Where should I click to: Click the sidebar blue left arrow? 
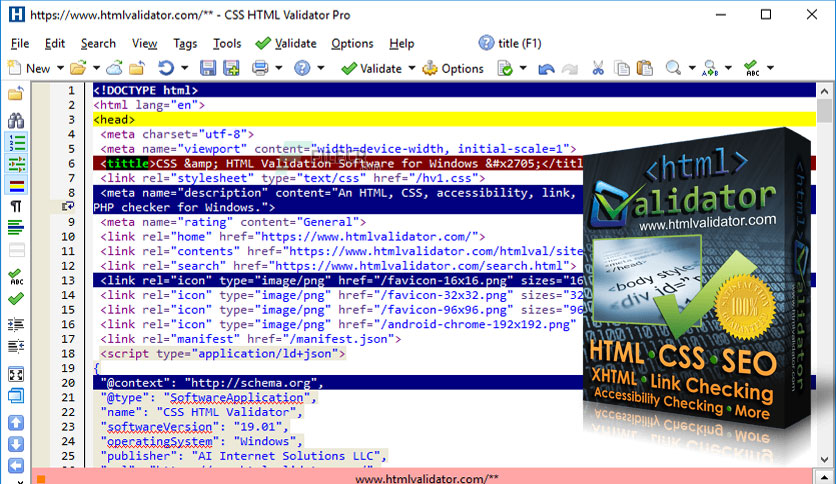click(x=16, y=465)
